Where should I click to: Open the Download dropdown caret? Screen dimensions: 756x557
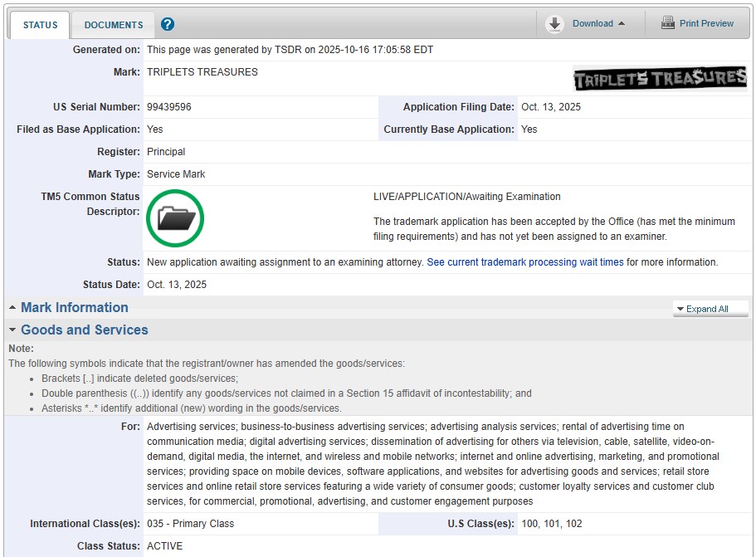pos(622,24)
